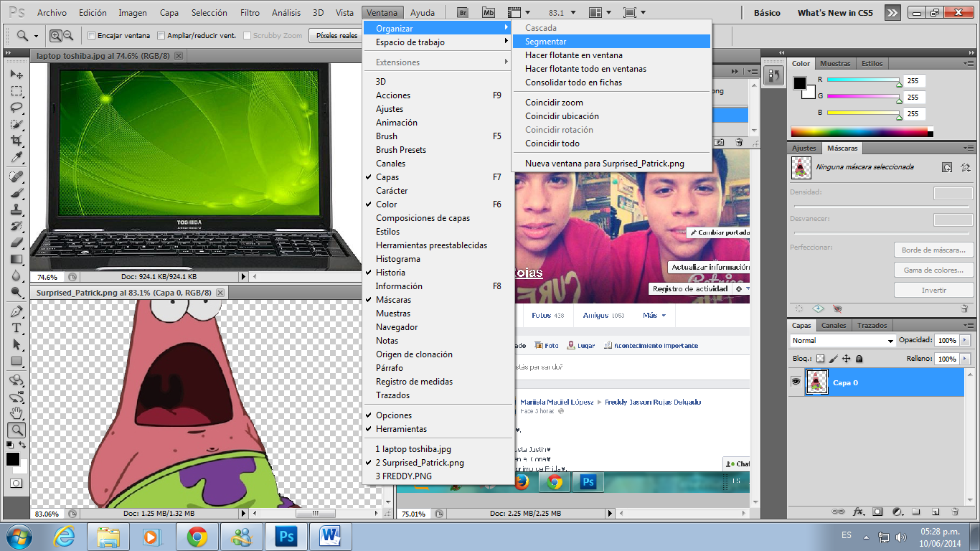The height and width of the screenshot is (551, 980).
Task: Select the Zoom tool in the toolbox
Action: 16,430
